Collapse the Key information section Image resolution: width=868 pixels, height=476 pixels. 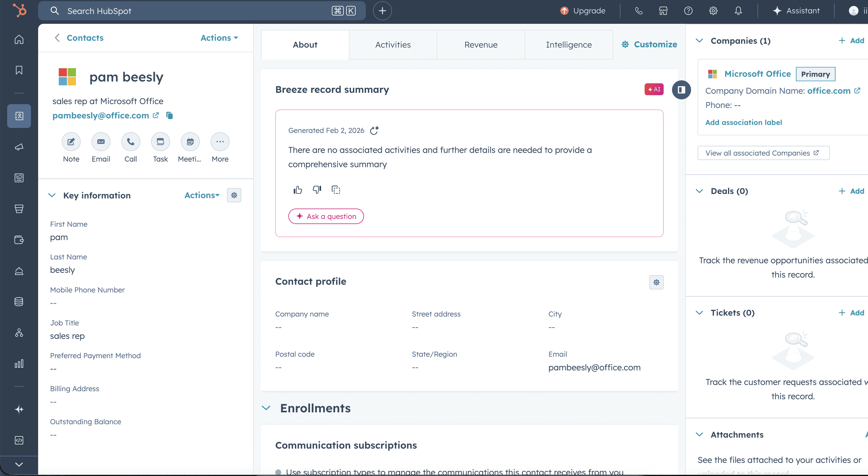tap(52, 195)
